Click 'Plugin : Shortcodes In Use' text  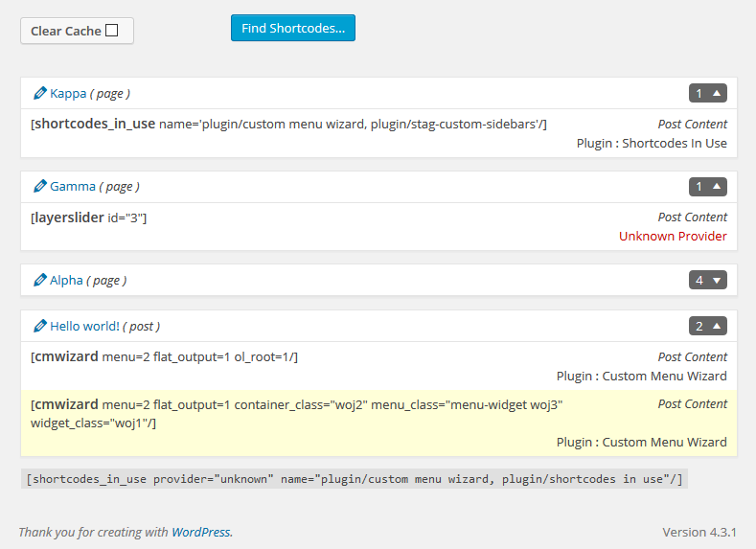click(652, 143)
